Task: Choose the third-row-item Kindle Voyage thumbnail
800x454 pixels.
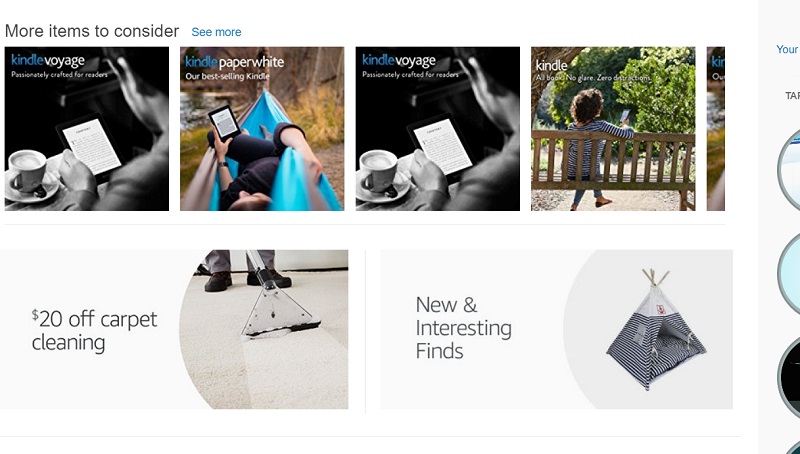Action: point(438,129)
